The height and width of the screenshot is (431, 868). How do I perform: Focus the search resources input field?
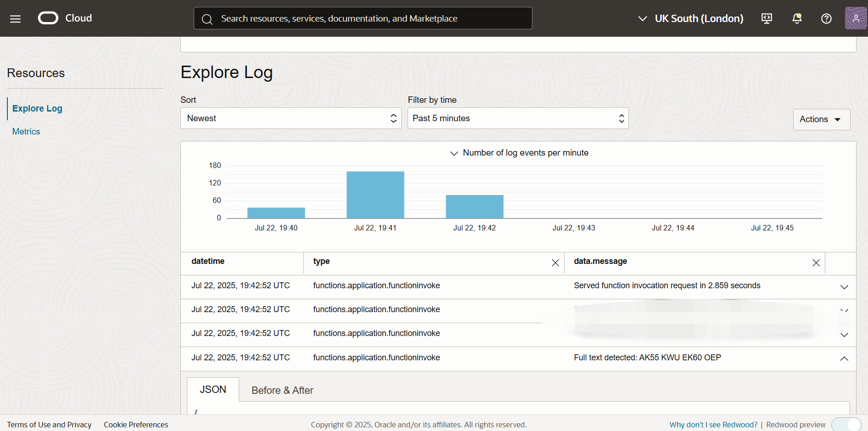[363, 18]
